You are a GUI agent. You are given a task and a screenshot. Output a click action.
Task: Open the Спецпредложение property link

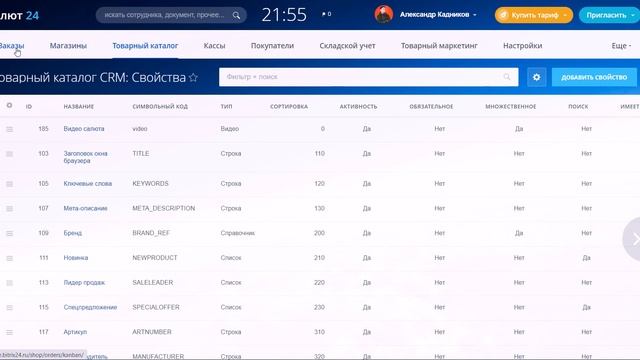click(90, 307)
